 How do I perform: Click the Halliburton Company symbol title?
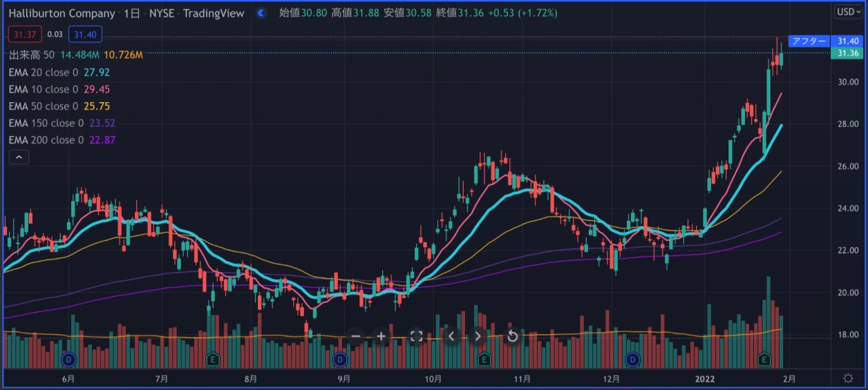tap(62, 13)
